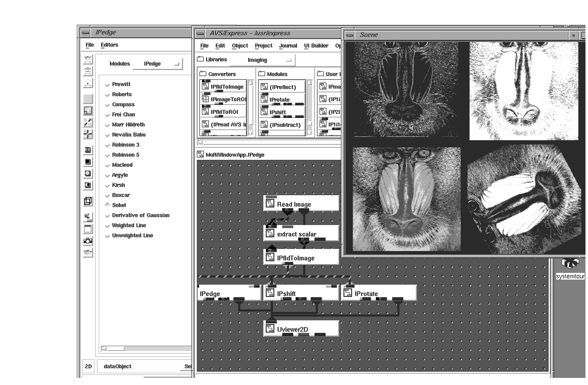Enable the Prewitt edge filter

point(108,84)
